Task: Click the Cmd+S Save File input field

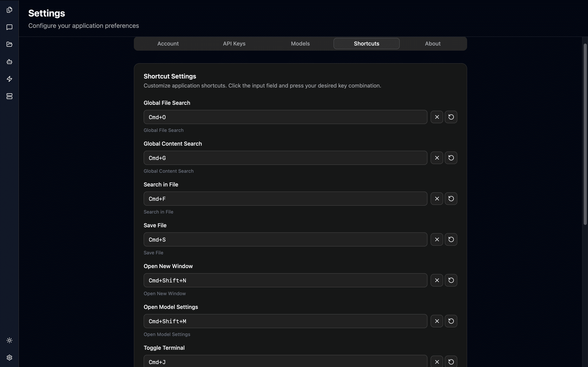Action: [x=285, y=240]
